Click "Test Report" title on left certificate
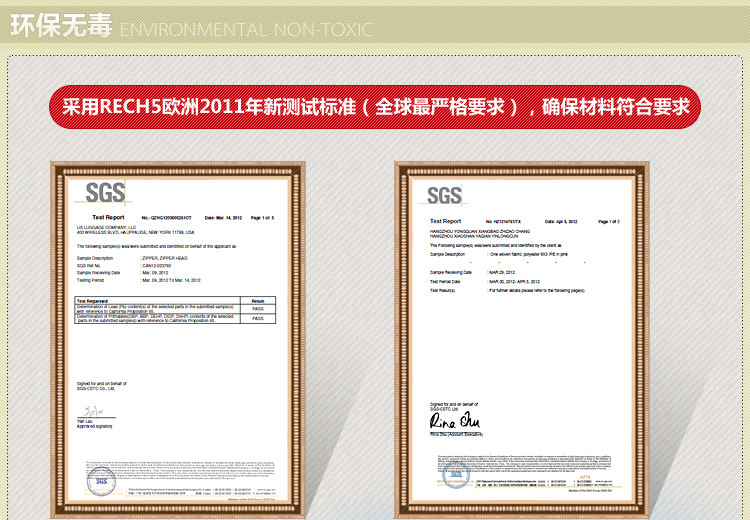This screenshot has width=750, height=520. pos(108,217)
